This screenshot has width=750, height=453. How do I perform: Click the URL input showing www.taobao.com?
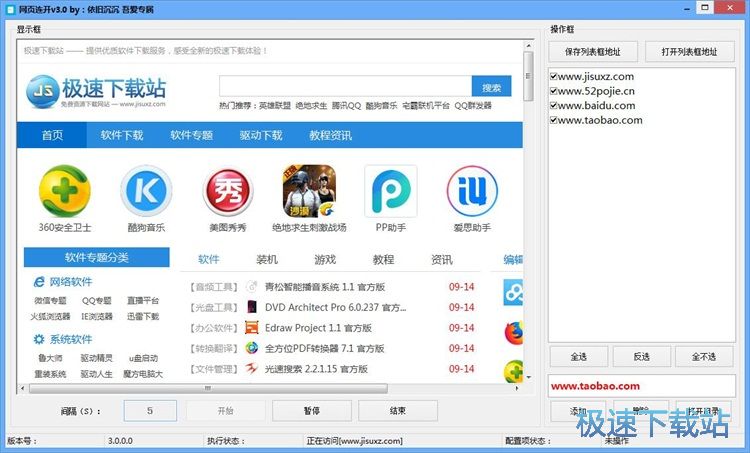point(642,386)
